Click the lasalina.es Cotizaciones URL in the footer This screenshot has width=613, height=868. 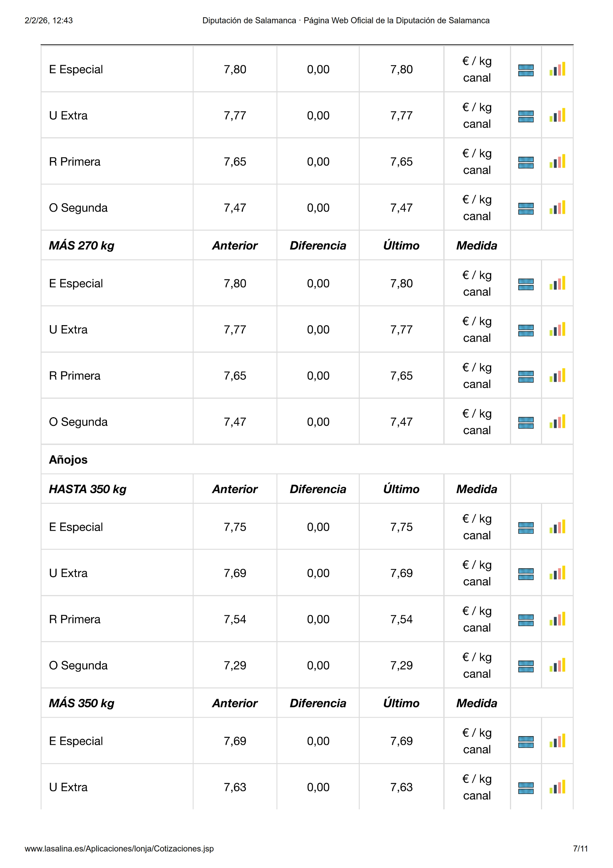119,848
